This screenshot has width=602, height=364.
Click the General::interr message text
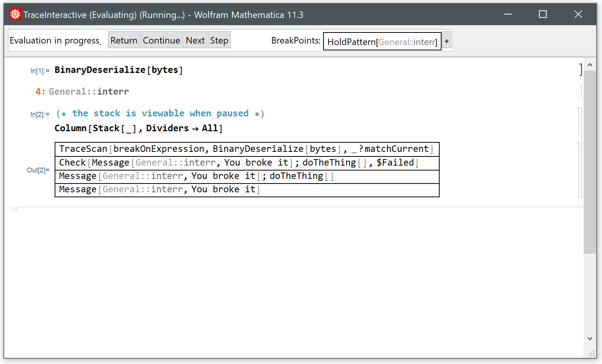pyautogui.click(x=89, y=92)
